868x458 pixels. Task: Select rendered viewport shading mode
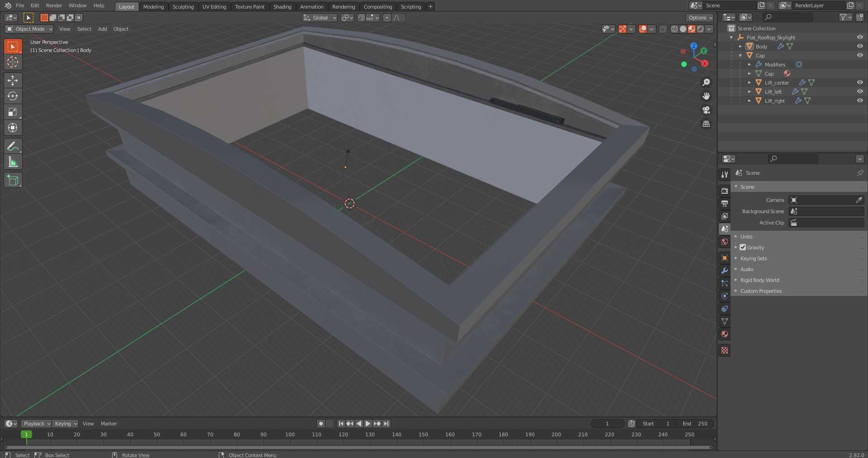click(700, 29)
